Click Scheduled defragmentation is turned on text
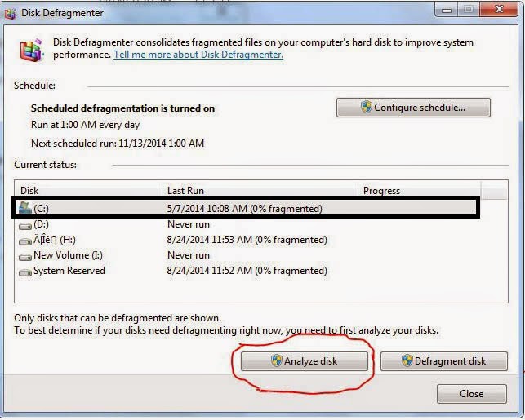Image resolution: width=525 pixels, height=420 pixels. pyautogui.click(x=122, y=108)
